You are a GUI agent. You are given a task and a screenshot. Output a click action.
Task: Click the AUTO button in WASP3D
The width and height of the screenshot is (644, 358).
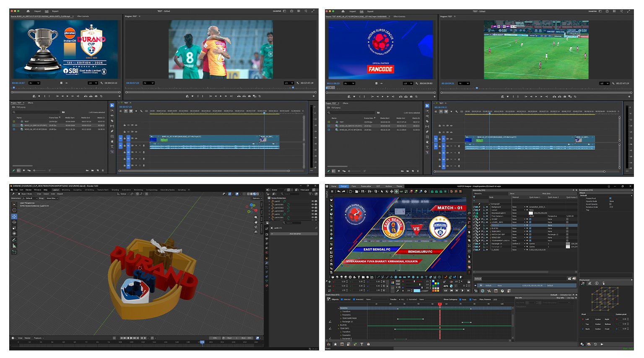click(446, 286)
